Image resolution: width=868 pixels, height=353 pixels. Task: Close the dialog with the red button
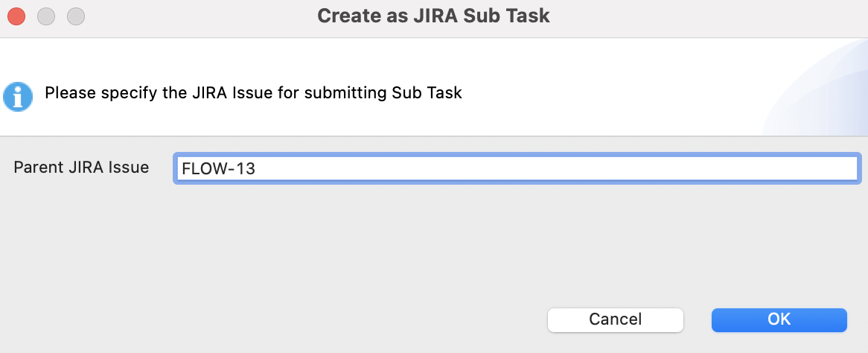click(16, 15)
